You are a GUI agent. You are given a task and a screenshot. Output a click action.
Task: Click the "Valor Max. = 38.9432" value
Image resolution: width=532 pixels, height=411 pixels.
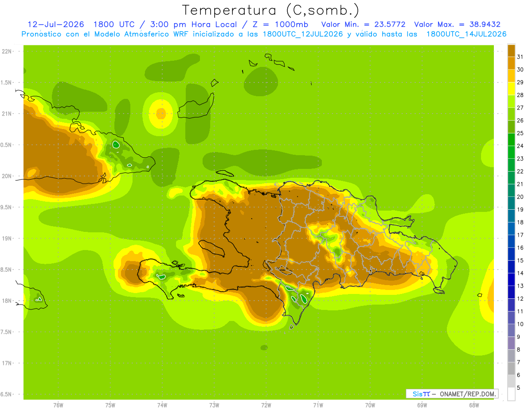(x=457, y=24)
